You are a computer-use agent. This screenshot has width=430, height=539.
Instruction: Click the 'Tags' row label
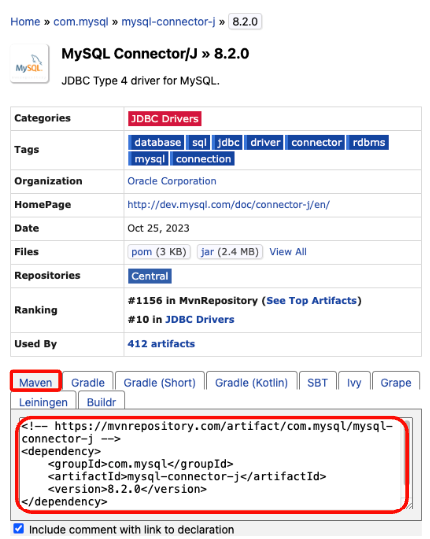(x=27, y=150)
